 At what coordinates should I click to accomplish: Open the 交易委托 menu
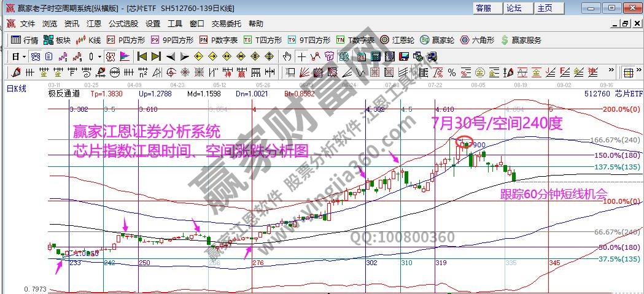227,24
